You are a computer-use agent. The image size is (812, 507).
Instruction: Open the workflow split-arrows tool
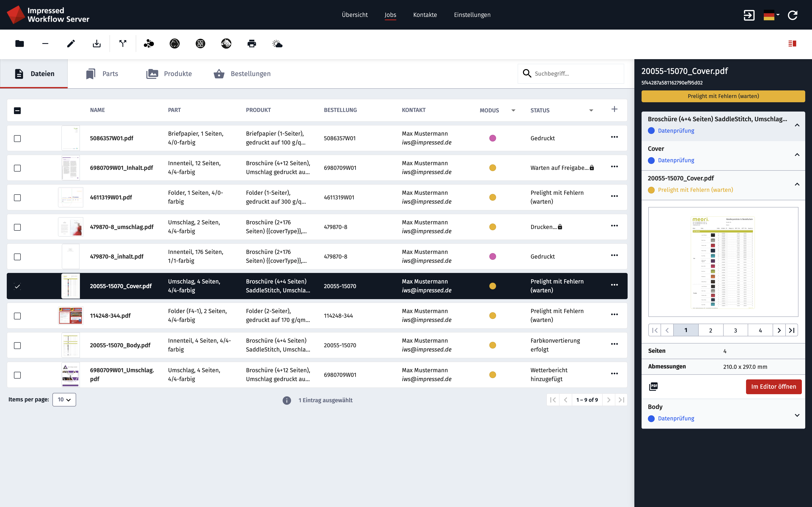point(123,44)
